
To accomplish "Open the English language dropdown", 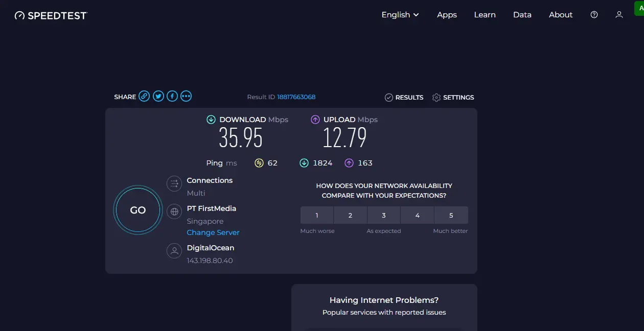I will point(400,15).
